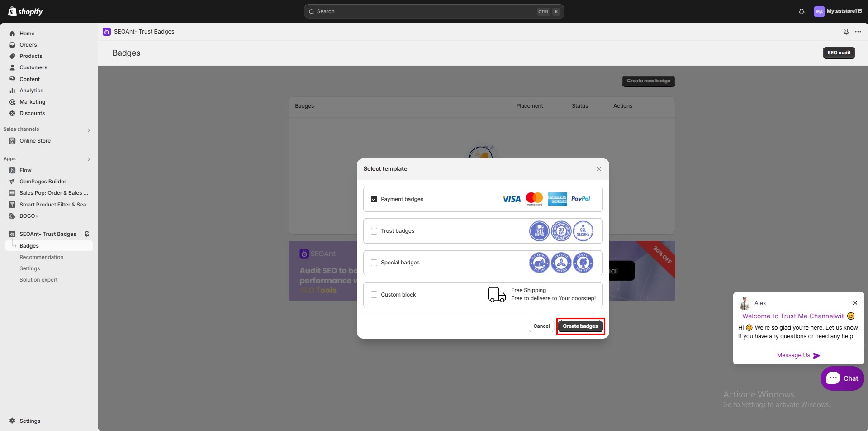This screenshot has height=431, width=868.
Task: Click the notification bell icon
Action: [801, 11]
